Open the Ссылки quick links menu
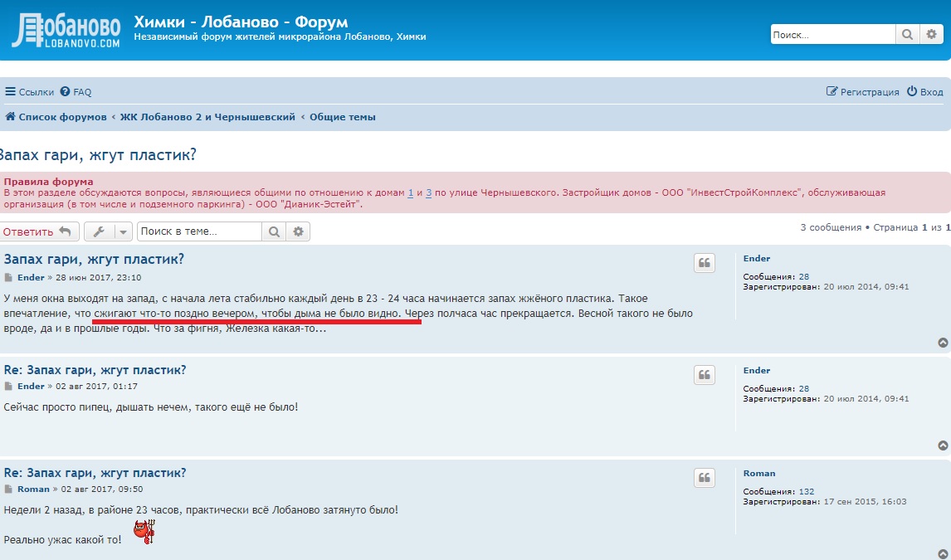Viewport: 951px width, 560px height. [30, 92]
